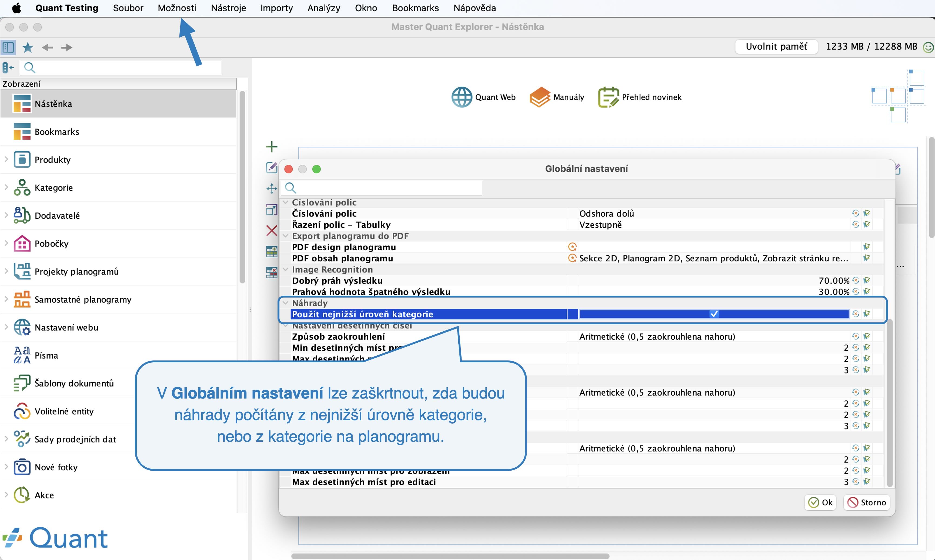The height and width of the screenshot is (560, 935).
Task: Click the Sady prodejních dat icon
Action: pos(22,439)
